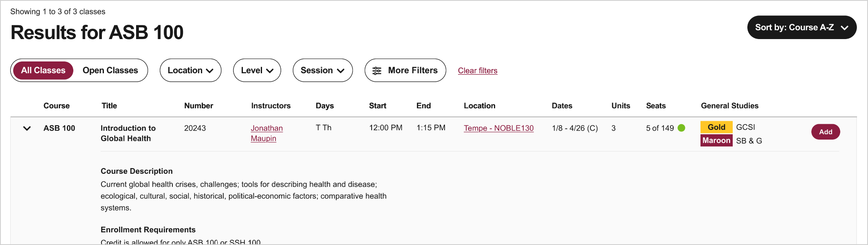Click the Seats column header

[656, 106]
